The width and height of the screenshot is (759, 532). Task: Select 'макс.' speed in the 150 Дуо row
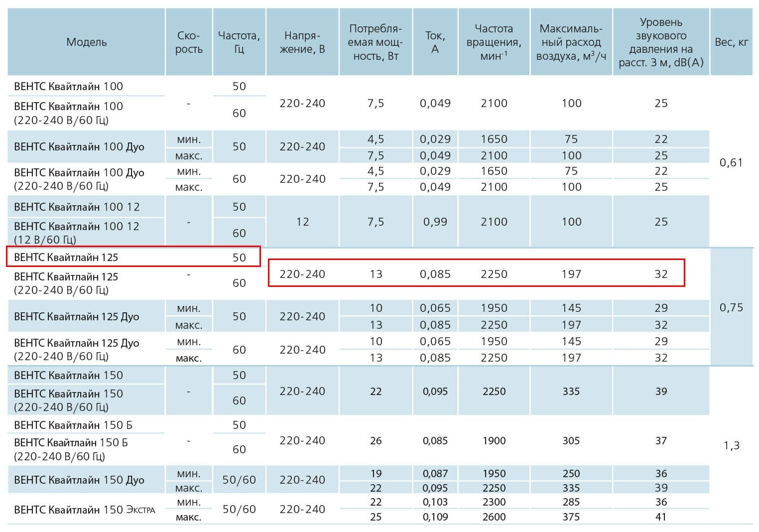(x=189, y=488)
